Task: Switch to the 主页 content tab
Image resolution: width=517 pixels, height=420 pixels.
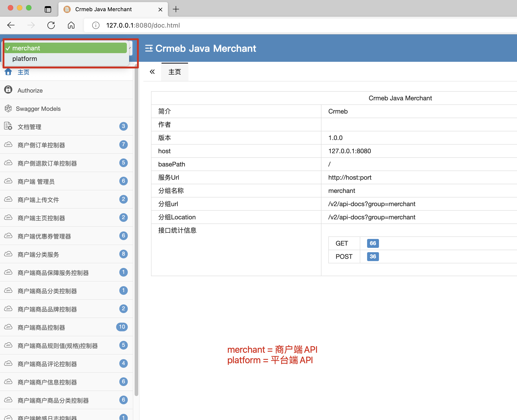Action: tap(175, 72)
